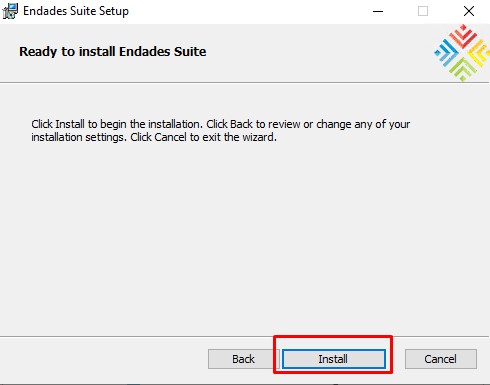Minimize the Endades Suite Setup window
This screenshot has height=385, width=490.
(x=378, y=11)
